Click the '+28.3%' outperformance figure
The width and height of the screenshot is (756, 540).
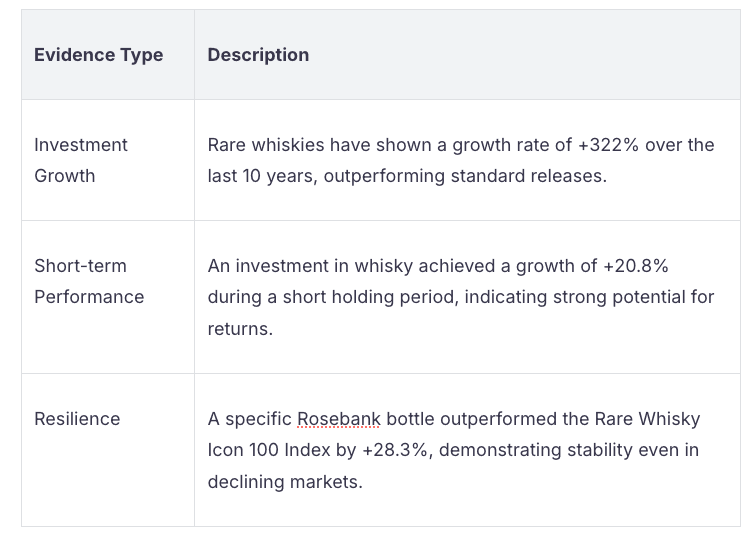[x=396, y=450]
